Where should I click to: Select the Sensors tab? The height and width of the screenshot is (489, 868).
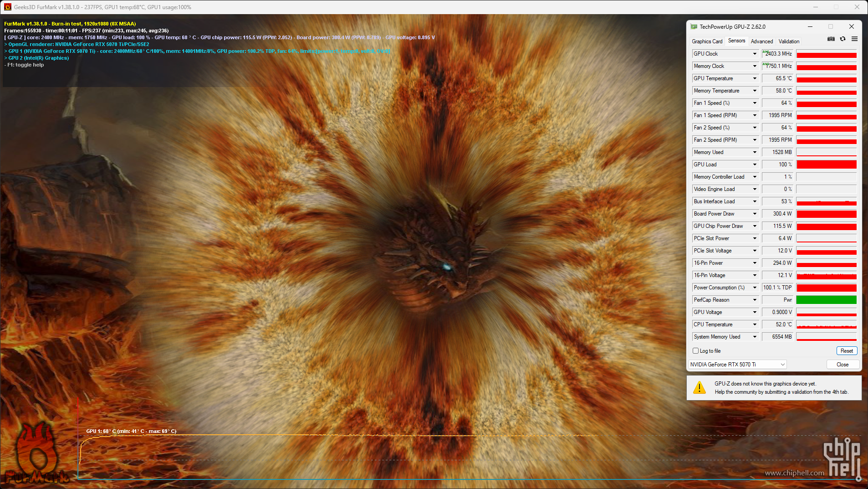click(736, 41)
